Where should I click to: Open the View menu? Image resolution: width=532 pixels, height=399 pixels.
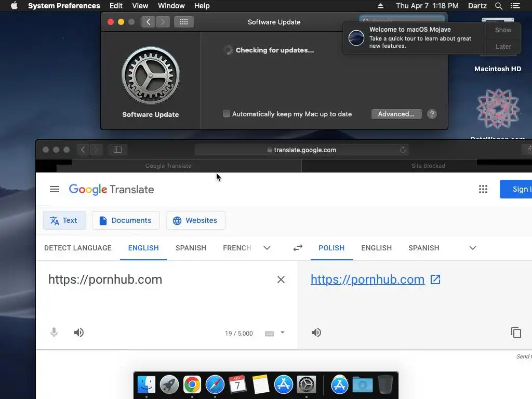(140, 6)
